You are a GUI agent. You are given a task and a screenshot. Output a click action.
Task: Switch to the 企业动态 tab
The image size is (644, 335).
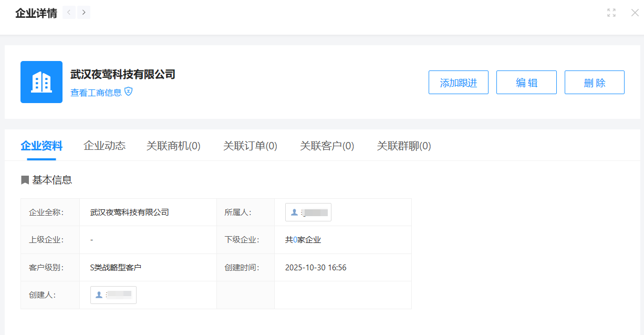[x=105, y=146]
